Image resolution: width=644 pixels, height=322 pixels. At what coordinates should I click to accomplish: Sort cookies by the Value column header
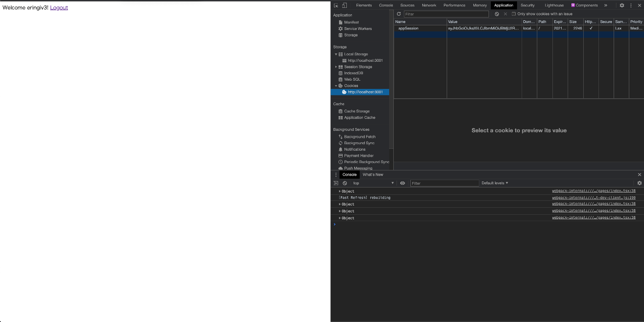[484, 22]
